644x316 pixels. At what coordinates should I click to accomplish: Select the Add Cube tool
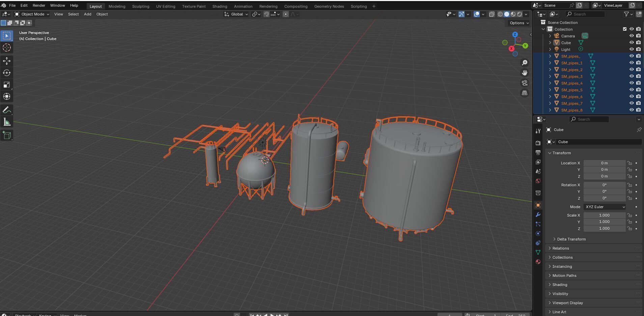tap(7, 135)
